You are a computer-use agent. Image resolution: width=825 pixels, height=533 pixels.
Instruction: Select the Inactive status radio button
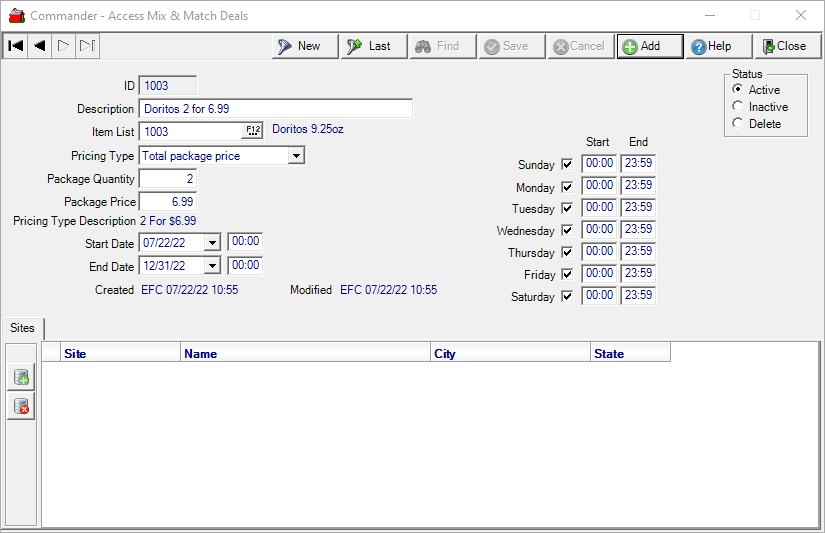click(x=738, y=107)
